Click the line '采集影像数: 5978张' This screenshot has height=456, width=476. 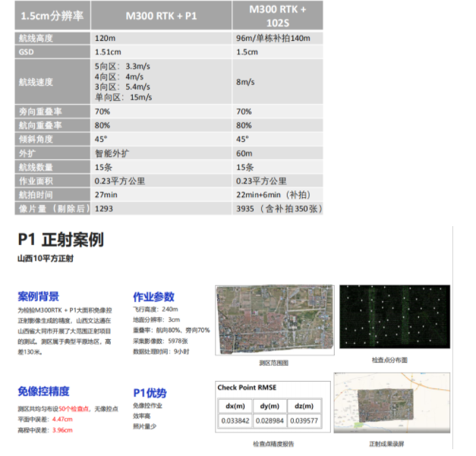(160, 341)
